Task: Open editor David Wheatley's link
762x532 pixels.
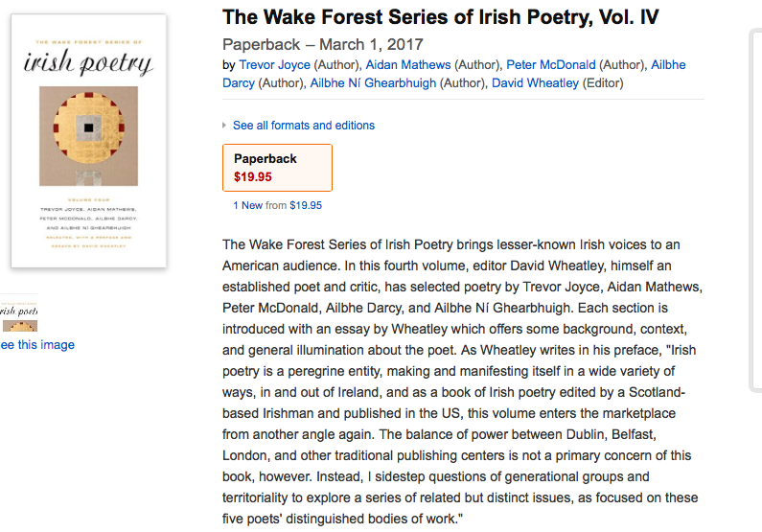Action: [535, 83]
